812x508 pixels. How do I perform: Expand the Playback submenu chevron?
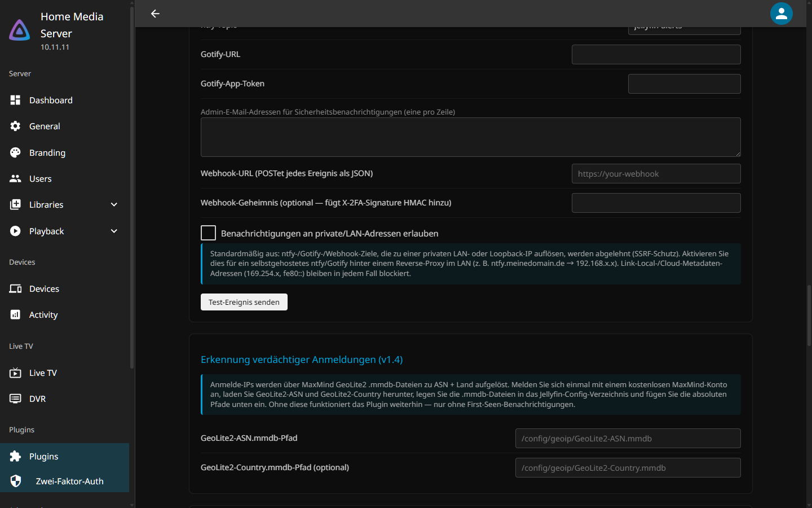click(x=114, y=231)
